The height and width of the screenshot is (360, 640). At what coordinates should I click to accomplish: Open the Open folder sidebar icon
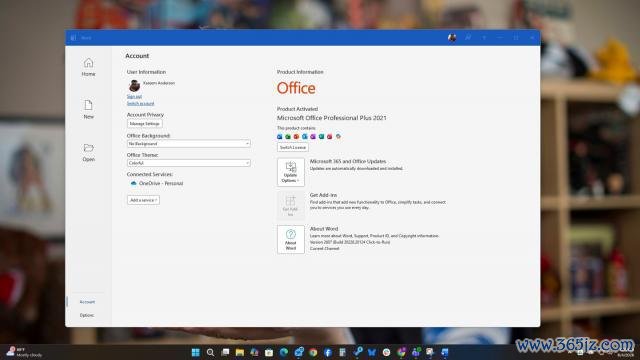pyautogui.click(x=88, y=152)
